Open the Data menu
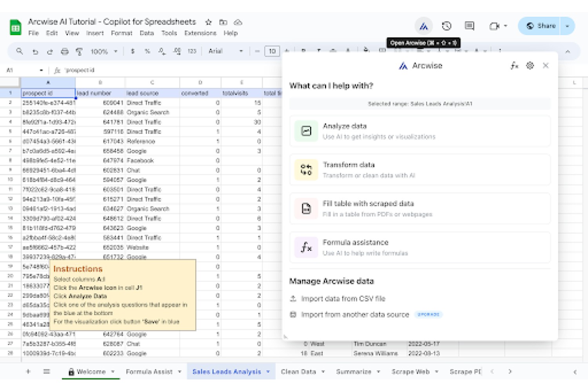Image resolution: width=588 pixels, height=392 pixels. click(x=147, y=33)
